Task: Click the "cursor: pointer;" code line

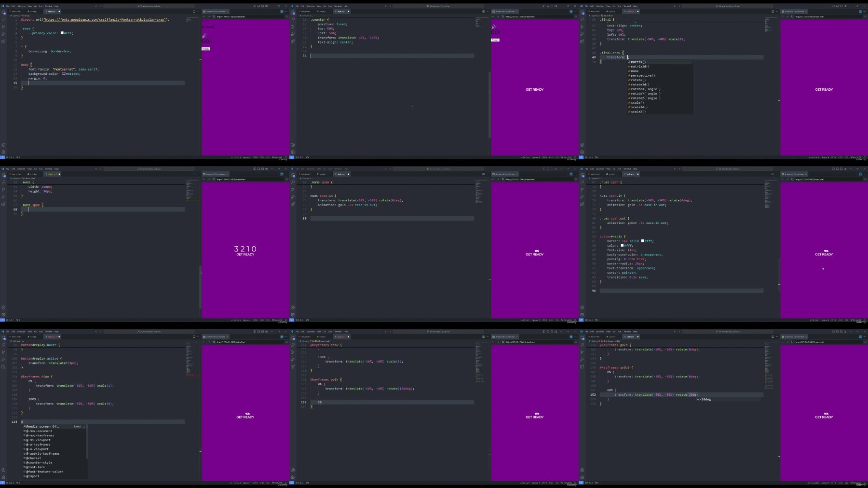Action: click(x=622, y=273)
